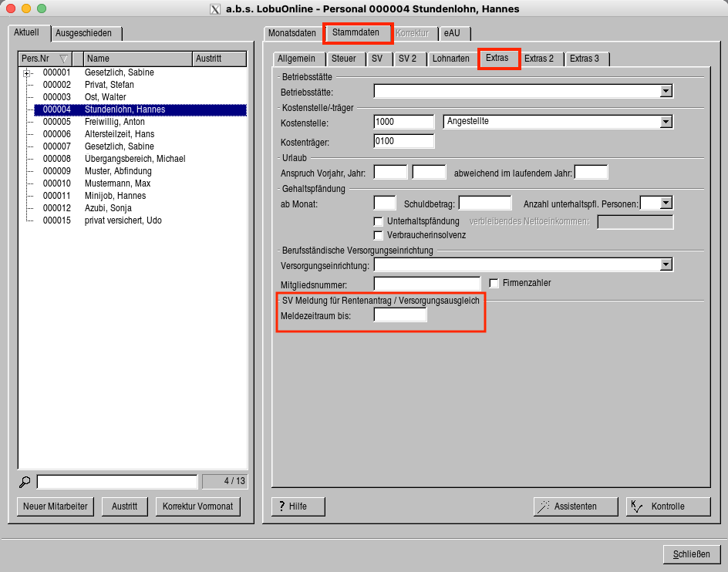Click the Korrektur Vormonat button

pyautogui.click(x=198, y=506)
